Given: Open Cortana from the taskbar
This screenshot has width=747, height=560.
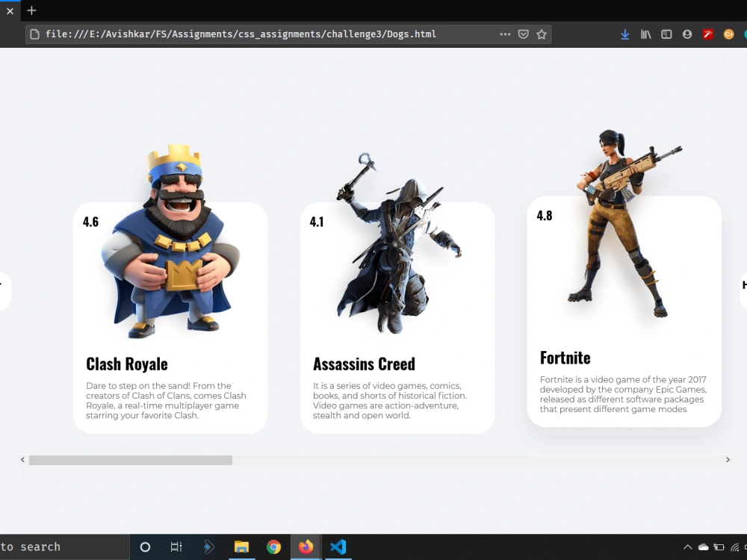Looking at the screenshot, I should pos(146,547).
